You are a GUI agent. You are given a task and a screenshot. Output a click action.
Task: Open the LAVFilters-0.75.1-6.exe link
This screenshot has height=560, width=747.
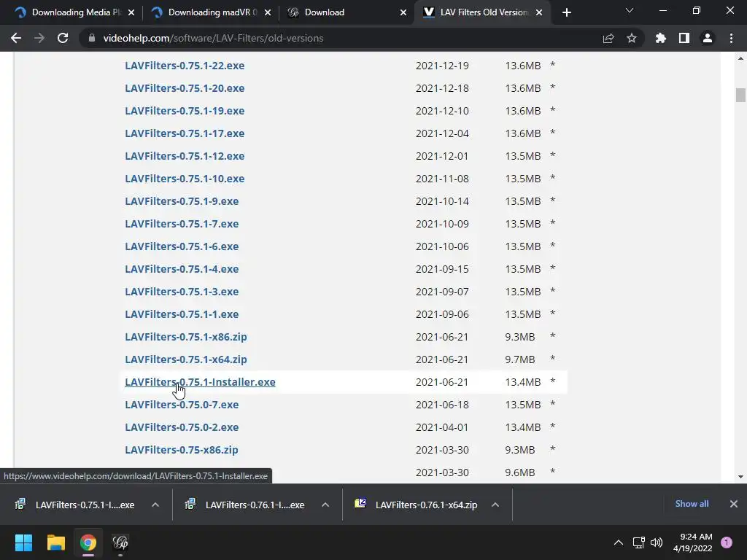(x=182, y=246)
